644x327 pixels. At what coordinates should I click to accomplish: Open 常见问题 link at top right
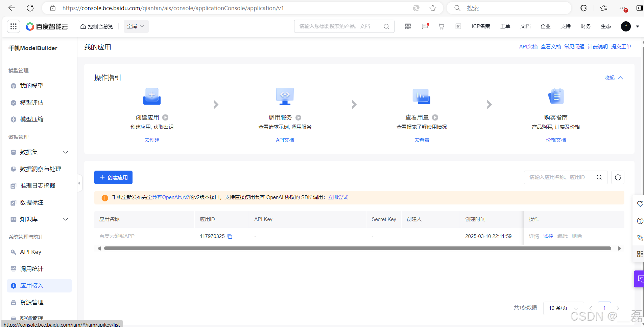pyautogui.click(x=574, y=47)
